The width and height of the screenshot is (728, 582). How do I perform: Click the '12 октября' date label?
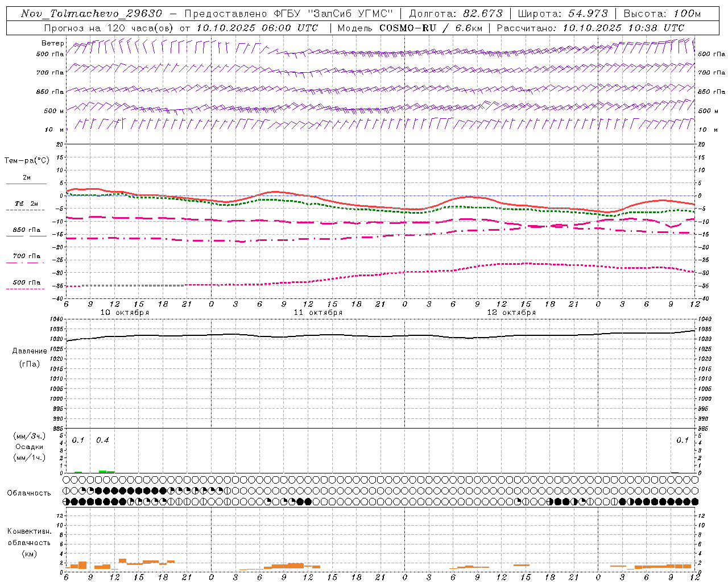pyautogui.click(x=511, y=313)
